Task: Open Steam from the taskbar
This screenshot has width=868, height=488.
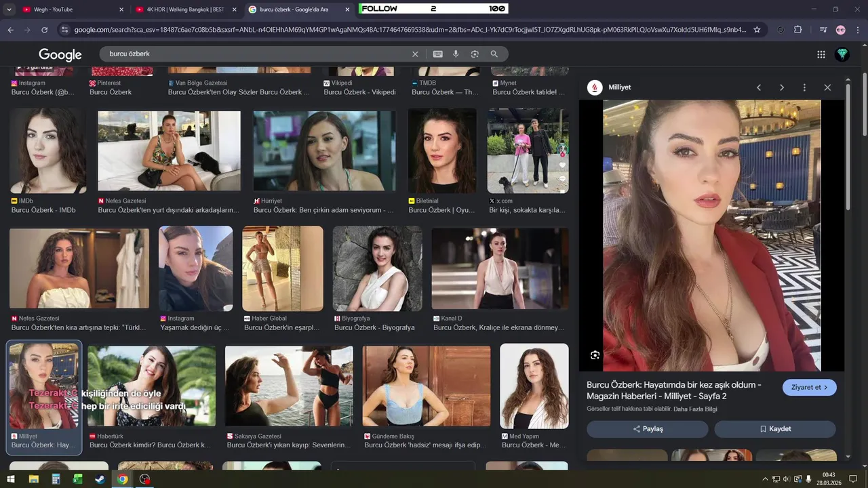Action: click(100, 479)
